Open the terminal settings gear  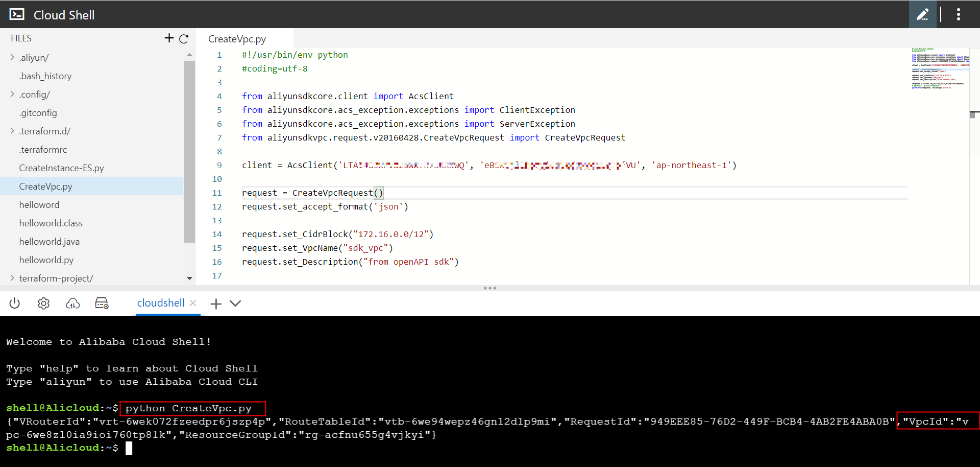[x=43, y=303]
